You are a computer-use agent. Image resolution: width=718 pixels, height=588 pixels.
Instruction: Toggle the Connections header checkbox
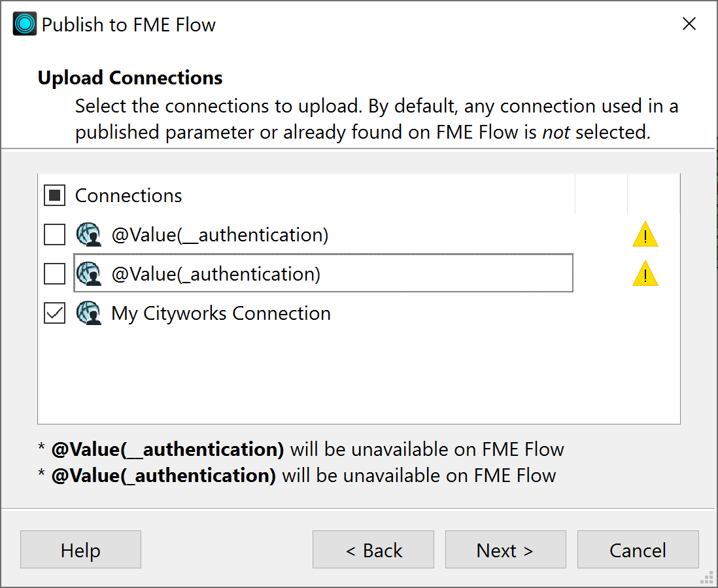click(54, 195)
